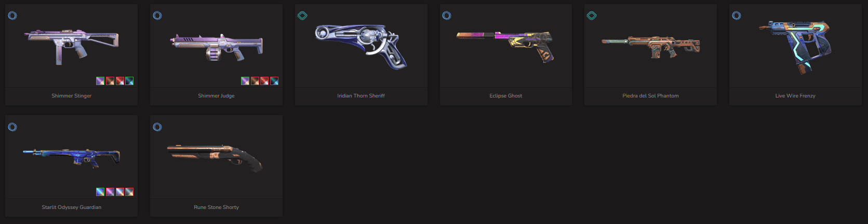Pick the grey last variant swatch of Starlit Odyssey Guardian
The width and height of the screenshot is (868, 224).
click(x=129, y=192)
